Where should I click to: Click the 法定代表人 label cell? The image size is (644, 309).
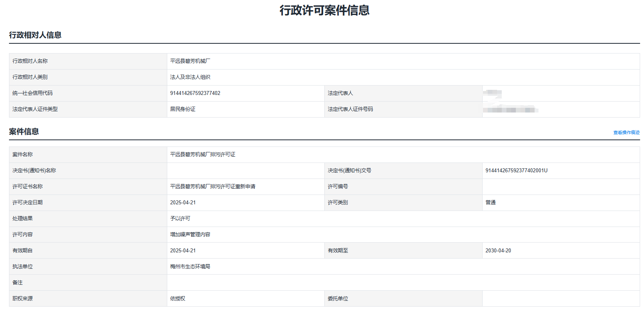tap(340, 93)
